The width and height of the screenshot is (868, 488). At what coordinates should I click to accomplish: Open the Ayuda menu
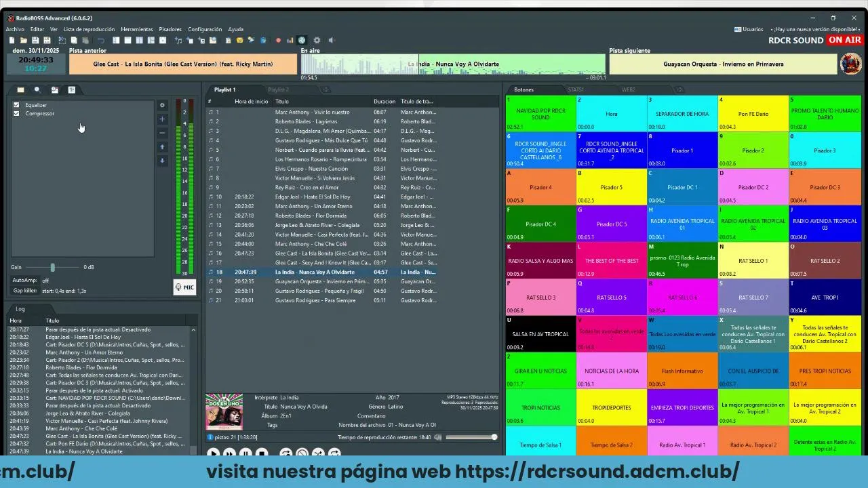(x=235, y=29)
